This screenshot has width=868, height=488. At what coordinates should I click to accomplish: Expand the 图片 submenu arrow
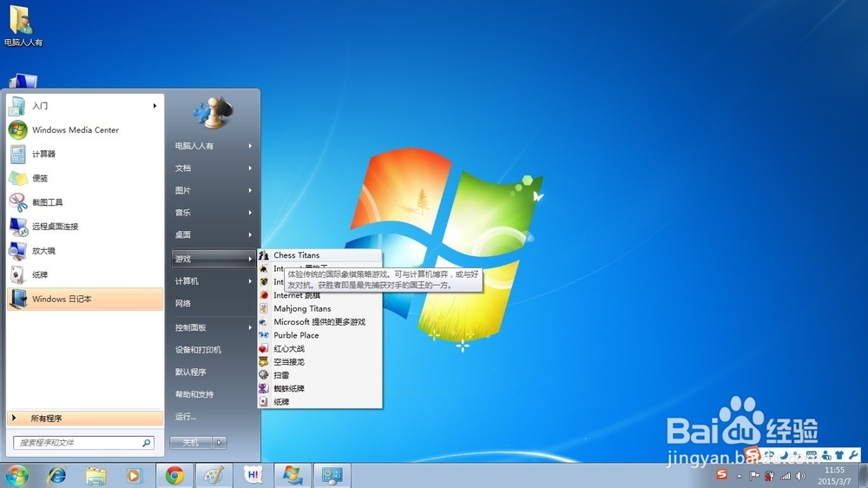pos(250,190)
